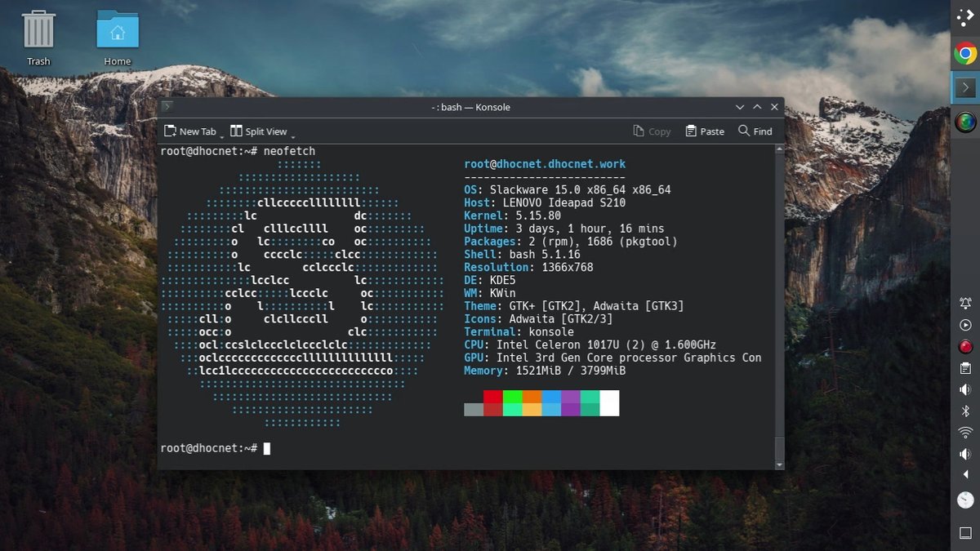
Task: Open the Home folder desktop icon
Action: click(x=118, y=38)
